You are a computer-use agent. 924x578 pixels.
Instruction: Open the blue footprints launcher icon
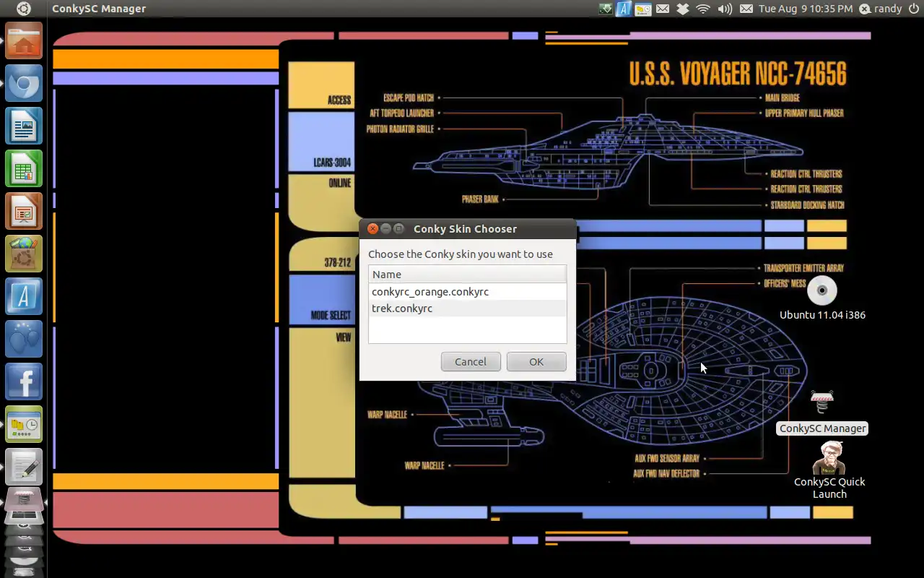pos(24,339)
